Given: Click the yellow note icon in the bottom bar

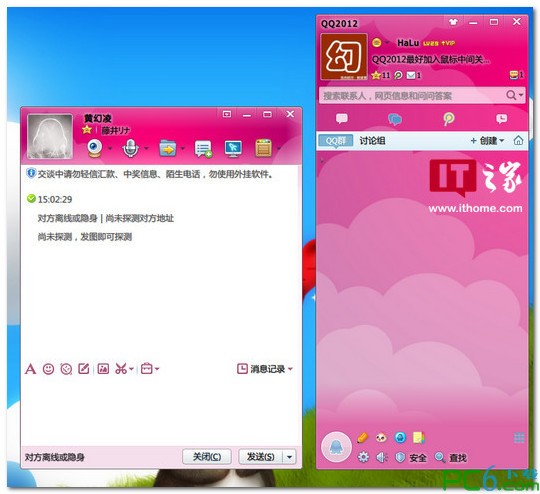Looking at the screenshot, I should coord(418,438).
